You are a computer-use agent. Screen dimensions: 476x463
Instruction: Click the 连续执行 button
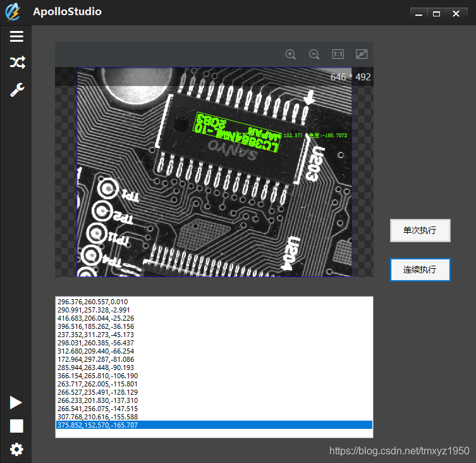pyautogui.click(x=420, y=269)
